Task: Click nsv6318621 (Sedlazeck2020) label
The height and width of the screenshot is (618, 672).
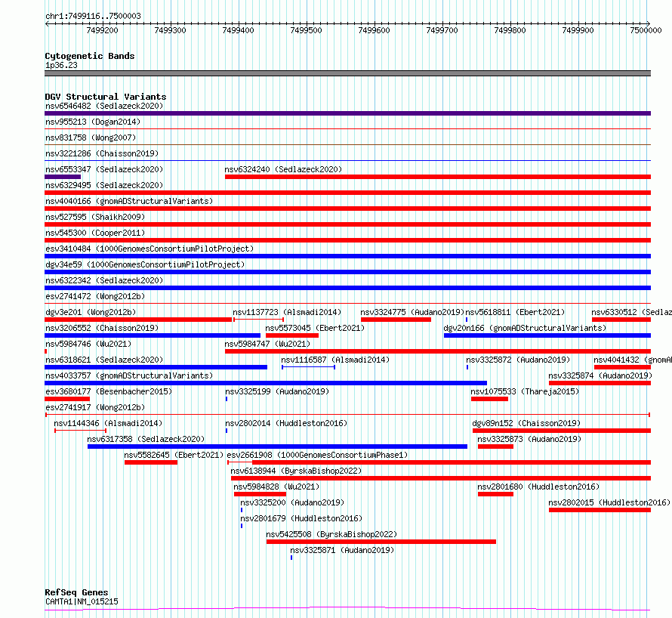Action: 104,360
